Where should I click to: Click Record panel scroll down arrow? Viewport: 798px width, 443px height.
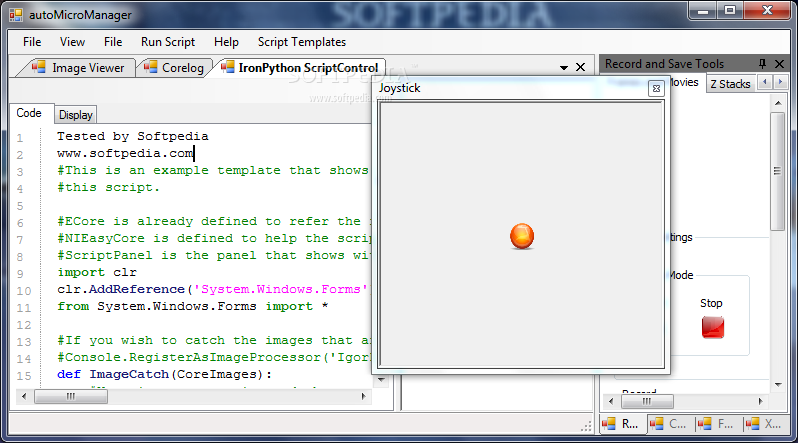(778, 384)
